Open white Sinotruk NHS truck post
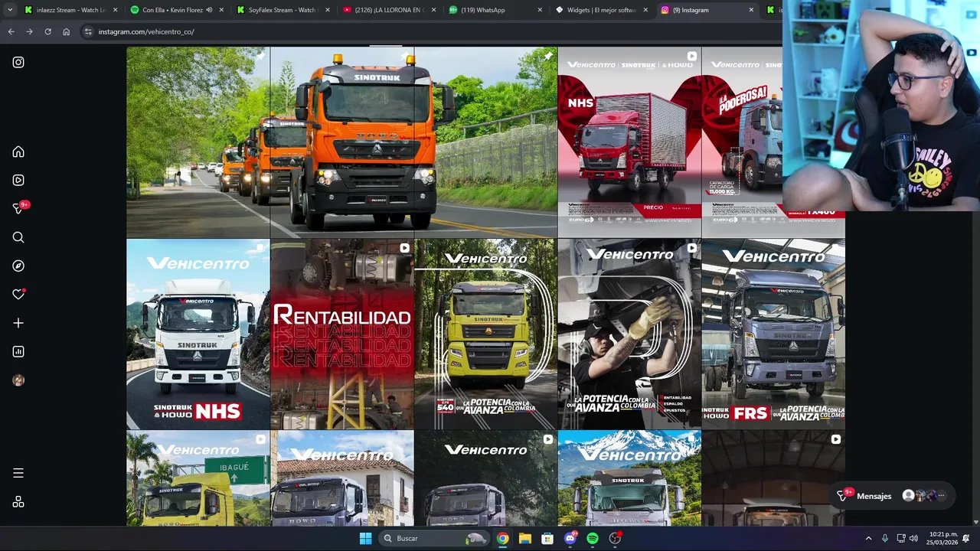Screen dimensions: 980x551 tap(198, 334)
